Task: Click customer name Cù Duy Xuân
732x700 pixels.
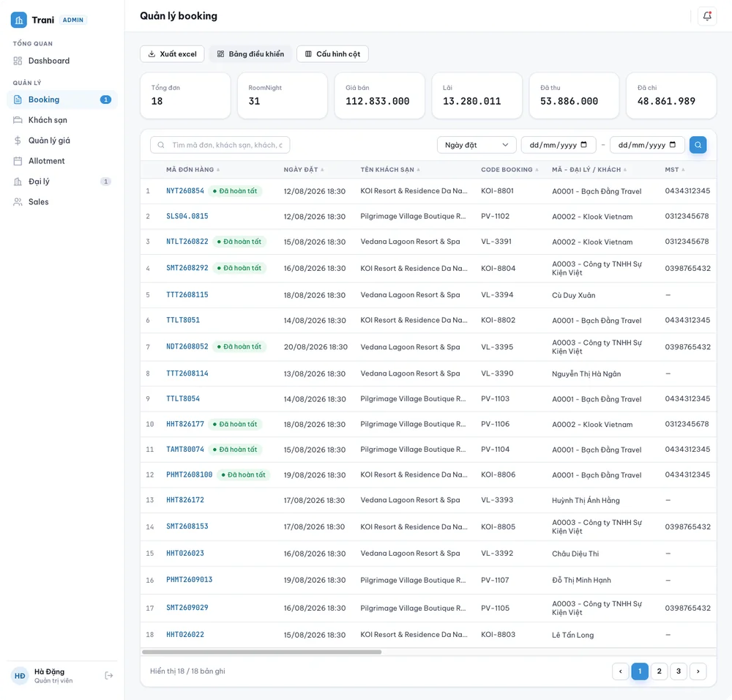Action: tap(574, 295)
